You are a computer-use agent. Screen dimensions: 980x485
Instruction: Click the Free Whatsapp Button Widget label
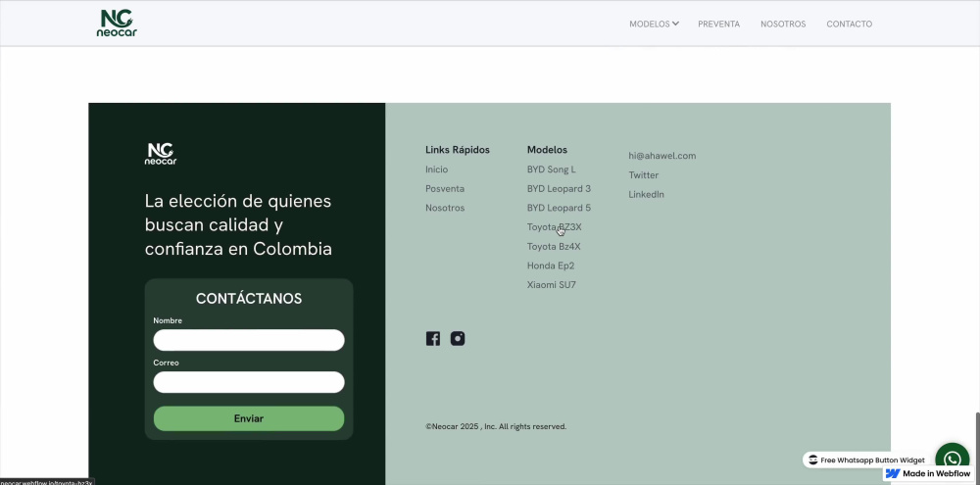pyautogui.click(x=866, y=460)
